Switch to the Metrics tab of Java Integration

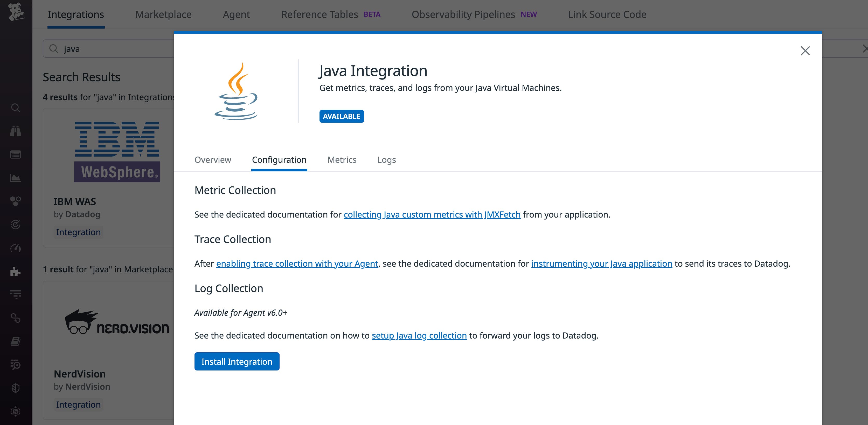click(x=342, y=160)
